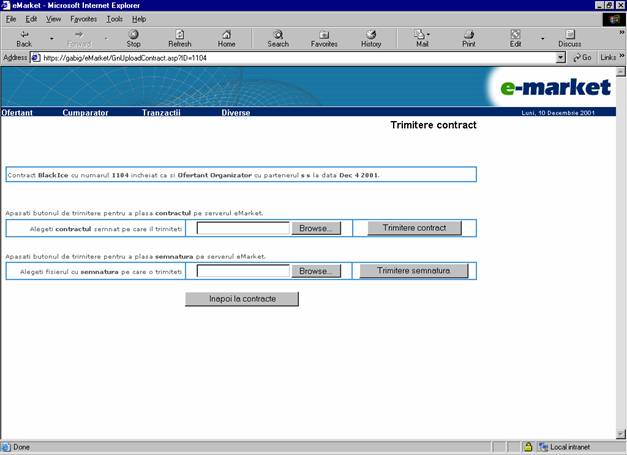Click the Back toolbar icon
Viewport: 627px width, 455px height.
coord(24,38)
